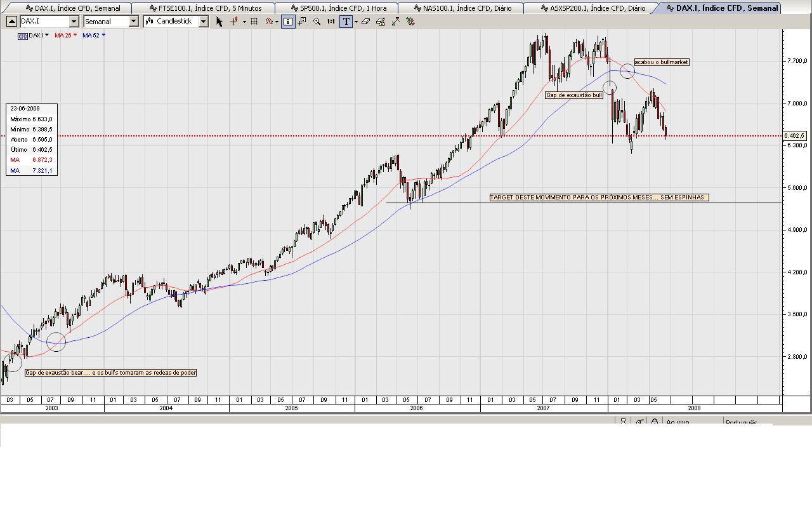This screenshot has height=508, width=812.
Task: Click 'Ao vivo' status bar entry
Action: 678,422
